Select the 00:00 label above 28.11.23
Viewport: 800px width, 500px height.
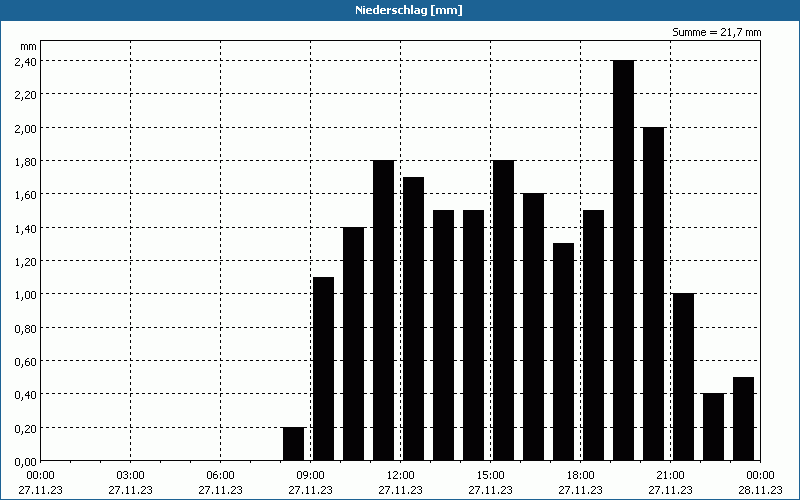point(760,476)
